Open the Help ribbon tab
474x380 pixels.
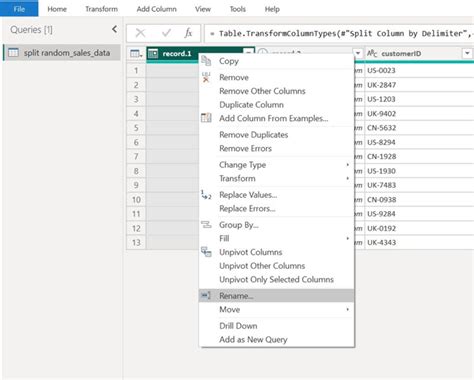point(272,9)
